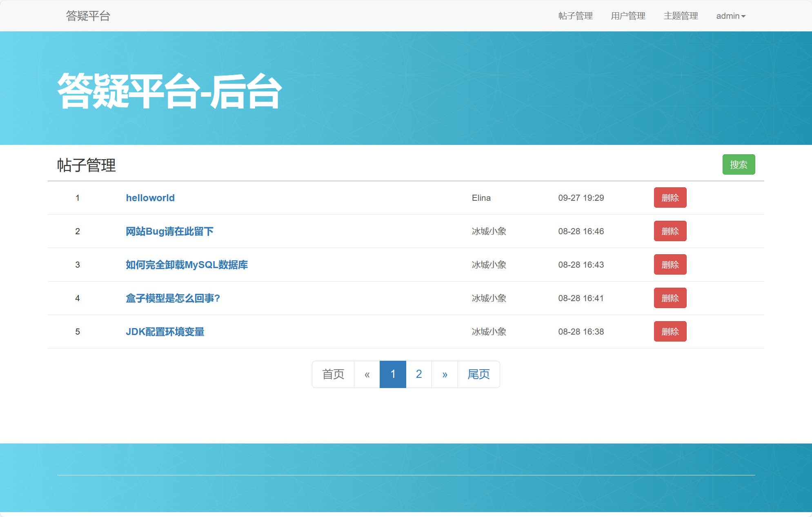View the 如何完全卸载MySQL数据库 post
The image size is (812, 517).
(x=186, y=264)
